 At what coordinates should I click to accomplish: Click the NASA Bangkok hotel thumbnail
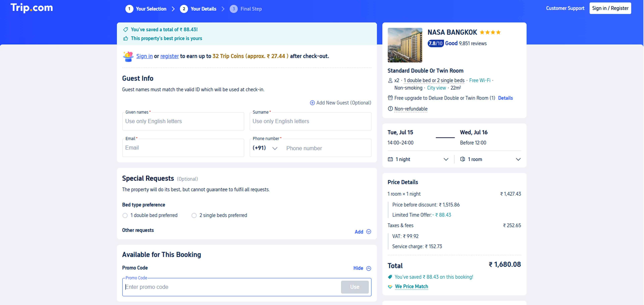[x=405, y=45]
